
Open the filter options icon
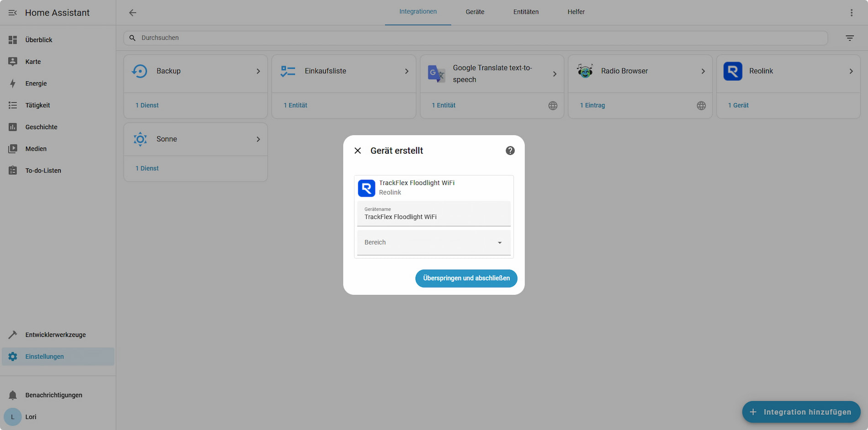[x=850, y=38]
